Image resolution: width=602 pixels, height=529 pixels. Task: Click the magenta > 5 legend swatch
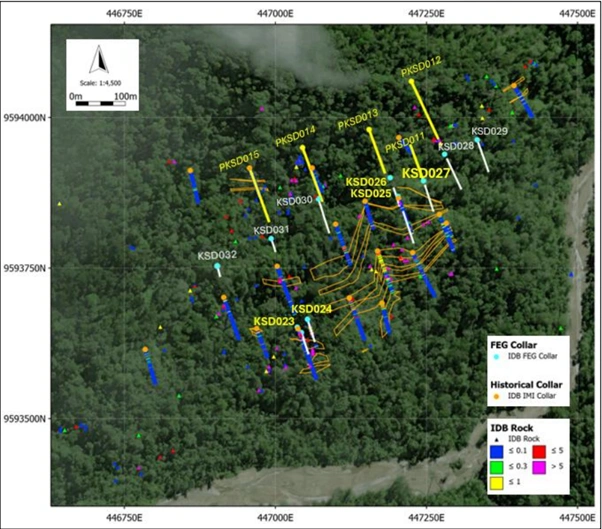click(x=540, y=468)
